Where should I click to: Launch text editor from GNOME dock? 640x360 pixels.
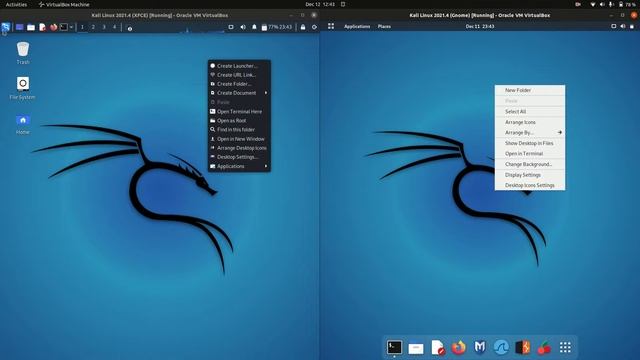438,348
